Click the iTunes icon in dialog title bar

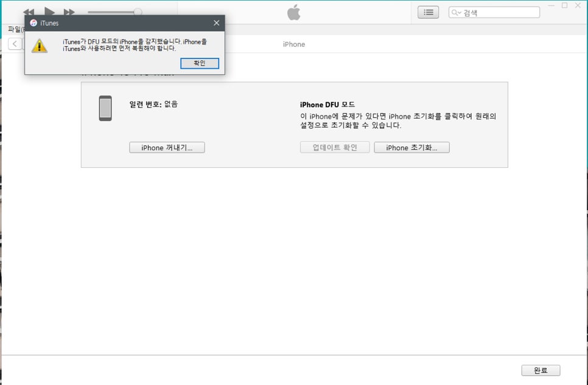pos(33,23)
